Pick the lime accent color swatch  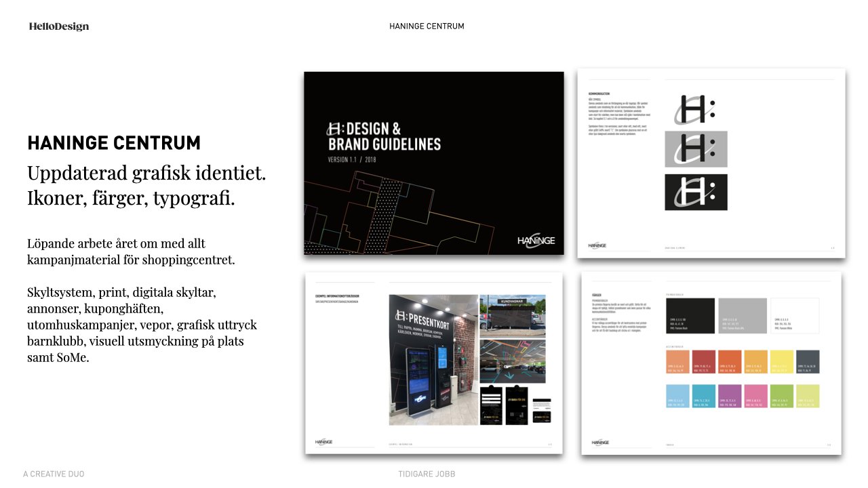pyautogui.click(x=808, y=396)
